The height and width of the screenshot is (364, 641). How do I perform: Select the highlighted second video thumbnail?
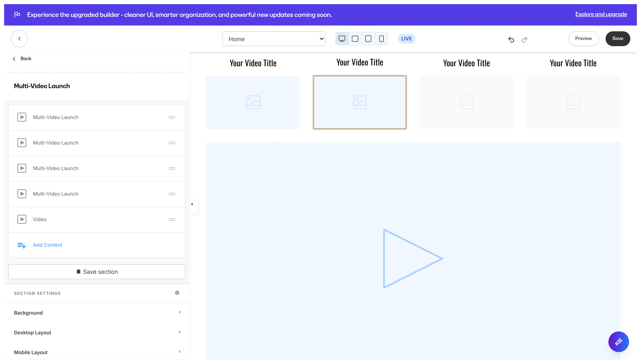pyautogui.click(x=360, y=102)
